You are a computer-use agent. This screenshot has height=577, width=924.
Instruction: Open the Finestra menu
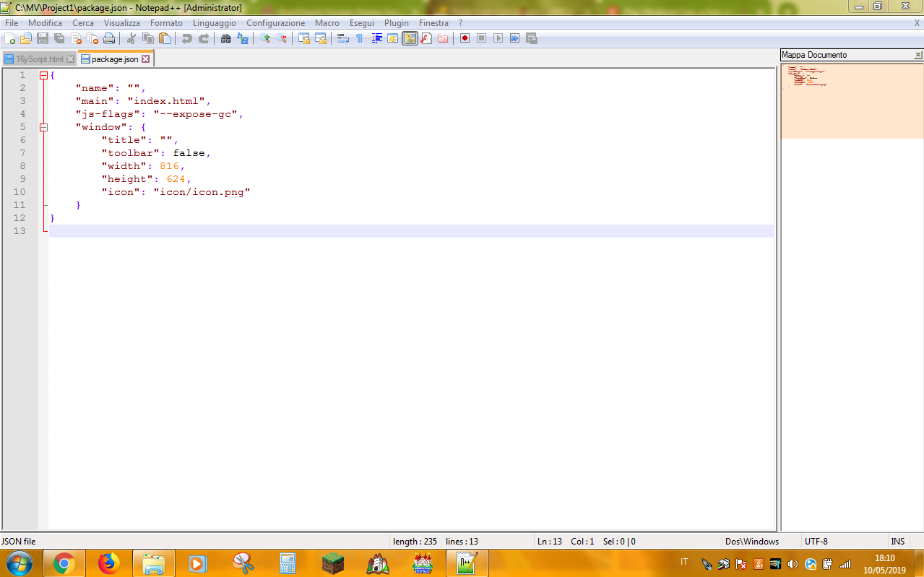point(433,23)
